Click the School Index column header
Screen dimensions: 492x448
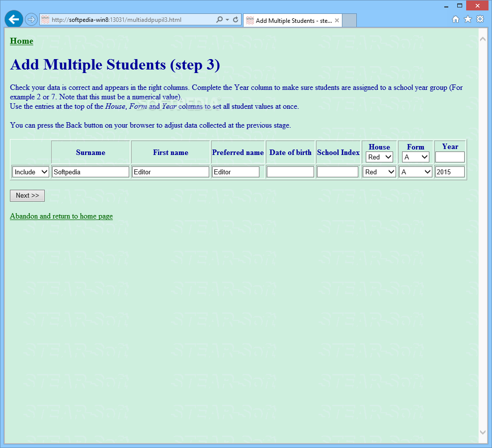click(x=338, y=152)
